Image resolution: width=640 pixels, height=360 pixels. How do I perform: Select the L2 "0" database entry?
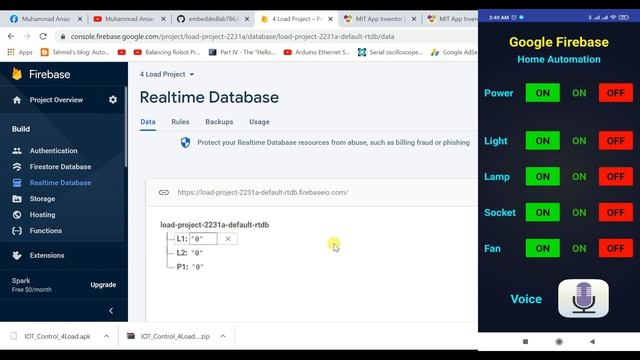click(190, 253)
